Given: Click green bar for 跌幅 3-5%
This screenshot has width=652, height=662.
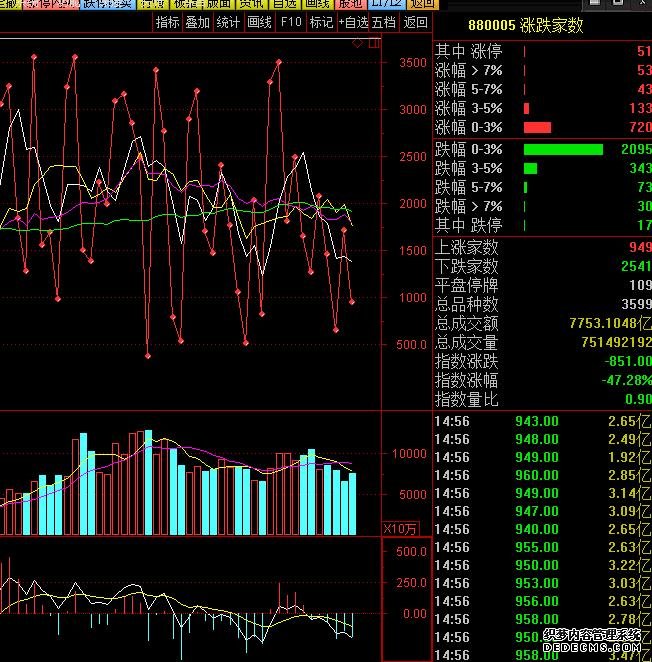Looking at the screenshot, I should (x=530, y=168).
